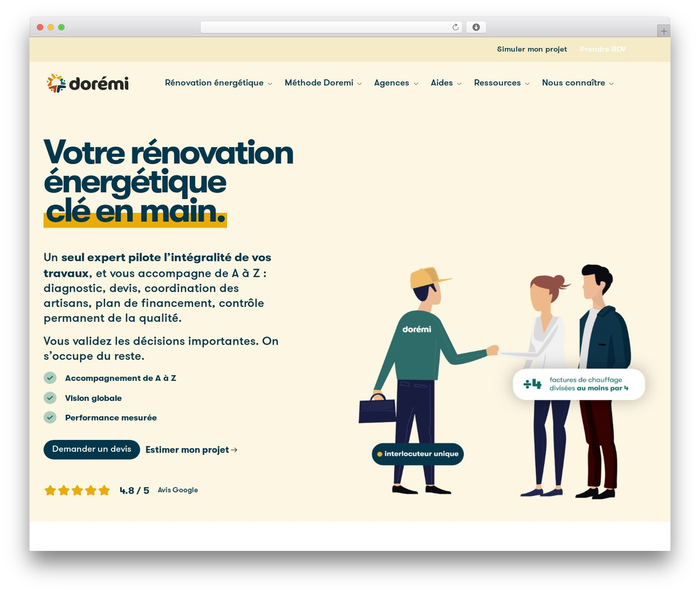The image size is (700, 593).
Task: Expand the Rénovation énergétique chevron
Action: 270,84
